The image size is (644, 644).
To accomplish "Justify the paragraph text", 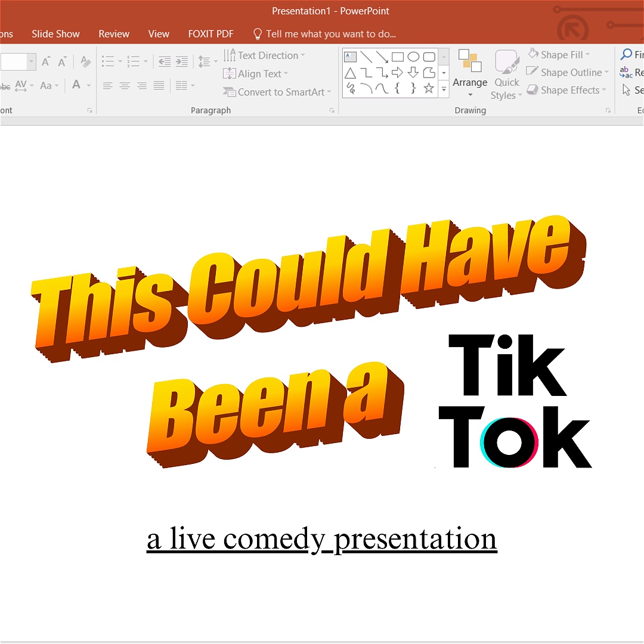I will tap(159, 85).
